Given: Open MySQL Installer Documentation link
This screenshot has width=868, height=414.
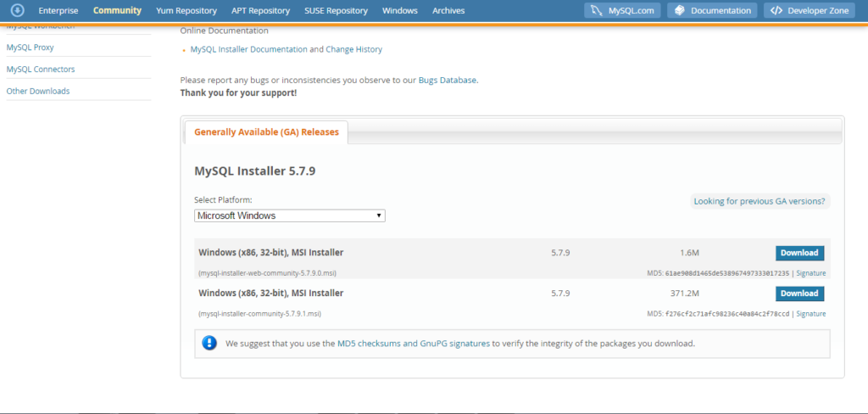Looking at the screenshot, I should (248, 49).
